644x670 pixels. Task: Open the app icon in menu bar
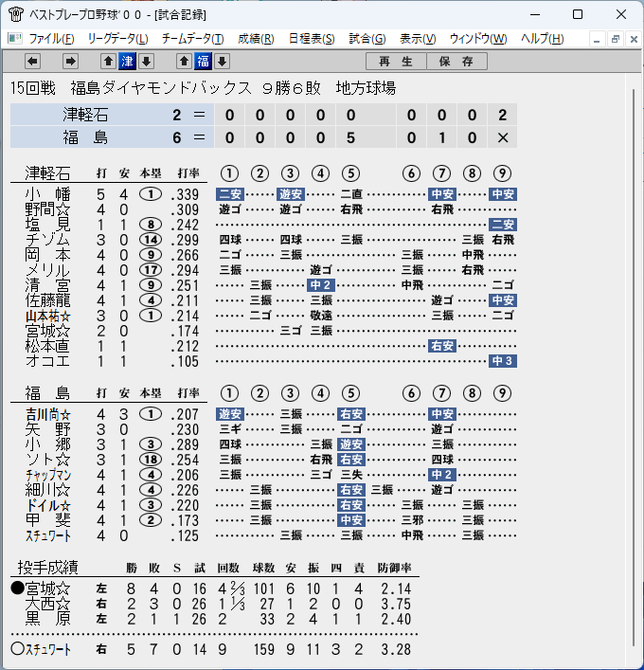click(15, 39)
